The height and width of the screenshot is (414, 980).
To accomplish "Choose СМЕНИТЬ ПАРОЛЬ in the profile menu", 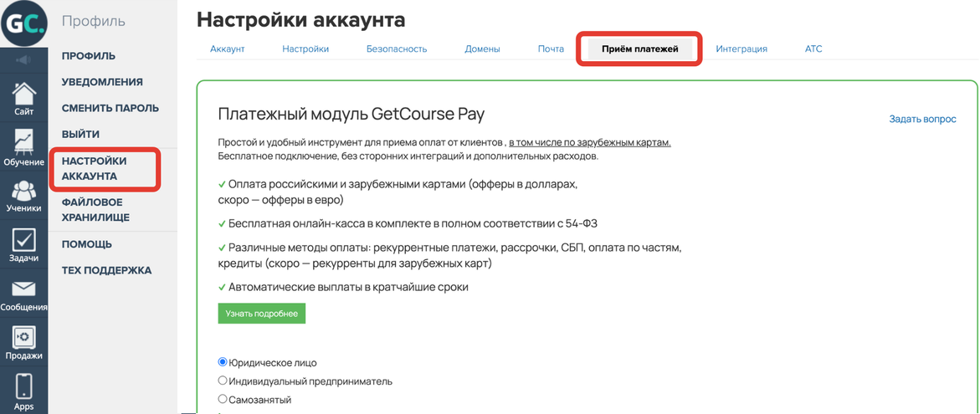I will click(x=110, y=108).
